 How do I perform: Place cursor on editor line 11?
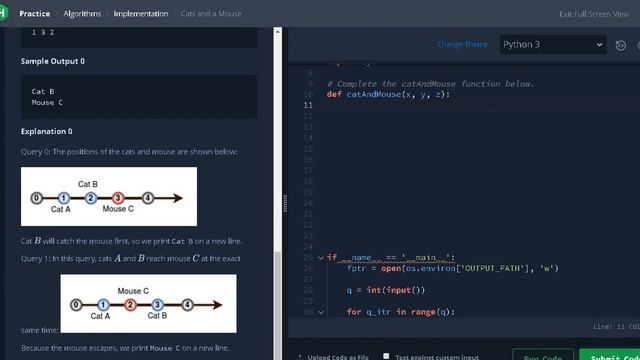(x=482, y=105)
